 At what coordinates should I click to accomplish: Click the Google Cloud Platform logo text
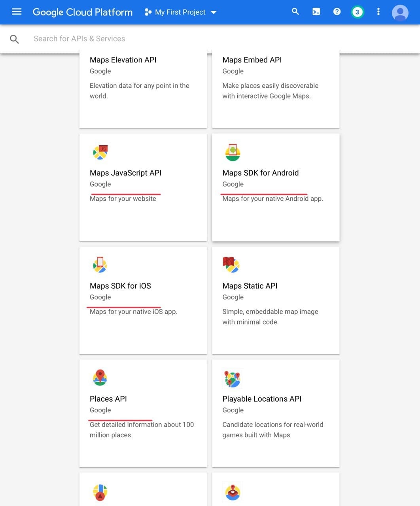[83, 12]
